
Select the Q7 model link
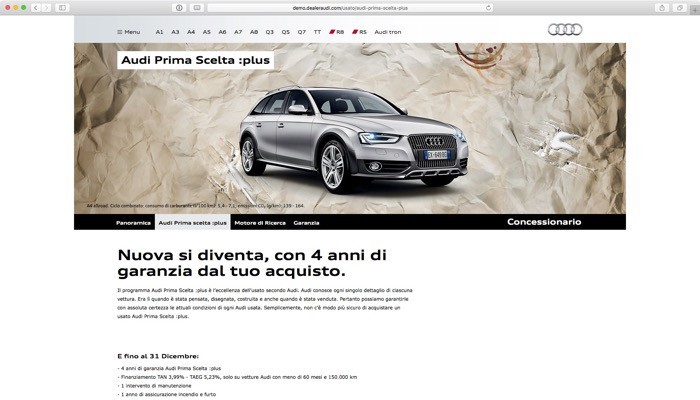[302, 32]
